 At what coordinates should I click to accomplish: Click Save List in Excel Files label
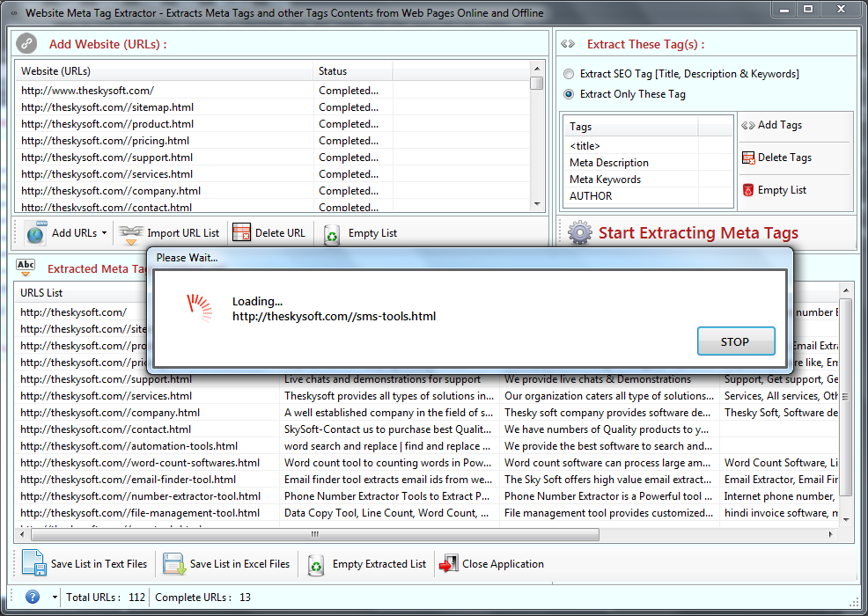(239, 564)
